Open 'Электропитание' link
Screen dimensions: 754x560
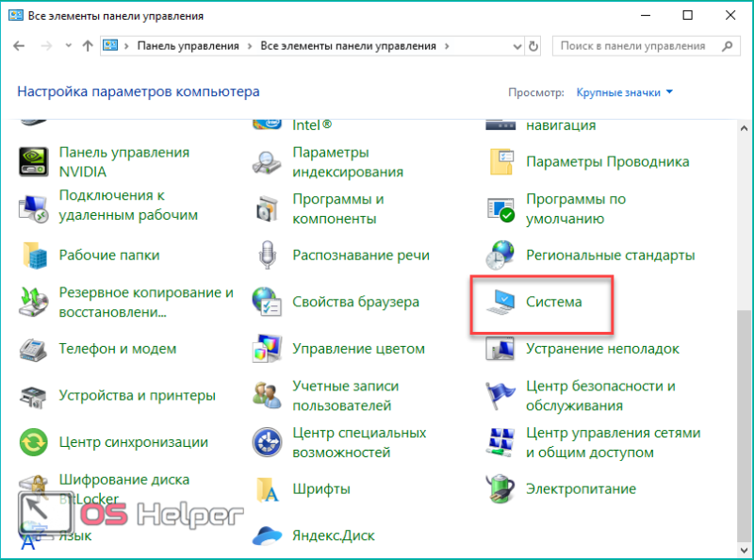[x=581, y=488]
